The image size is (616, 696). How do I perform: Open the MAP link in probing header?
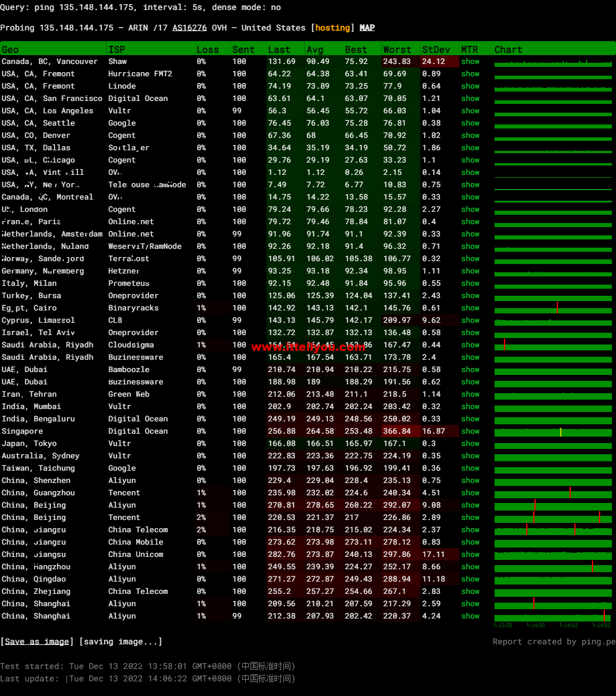tap(367, 28)
